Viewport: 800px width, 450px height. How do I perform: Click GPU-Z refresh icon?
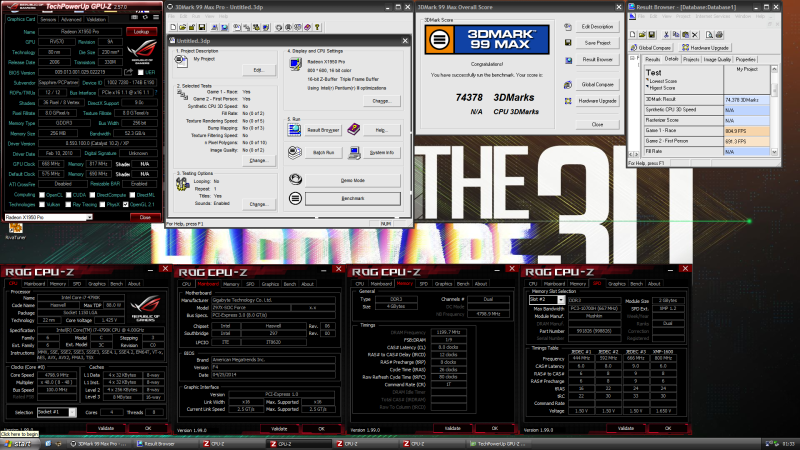click(x=145, y=17)
